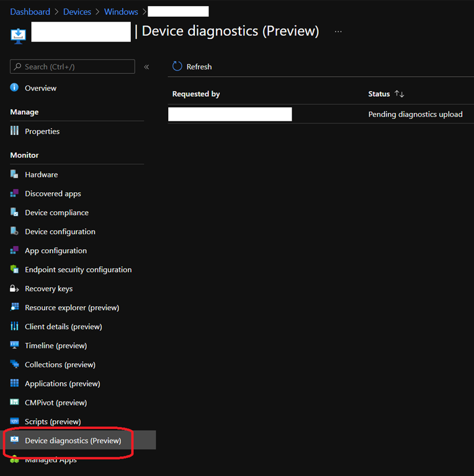Go to Dashboard breadcrumb link
Viewport: 474px width, 476px height.
30,12
